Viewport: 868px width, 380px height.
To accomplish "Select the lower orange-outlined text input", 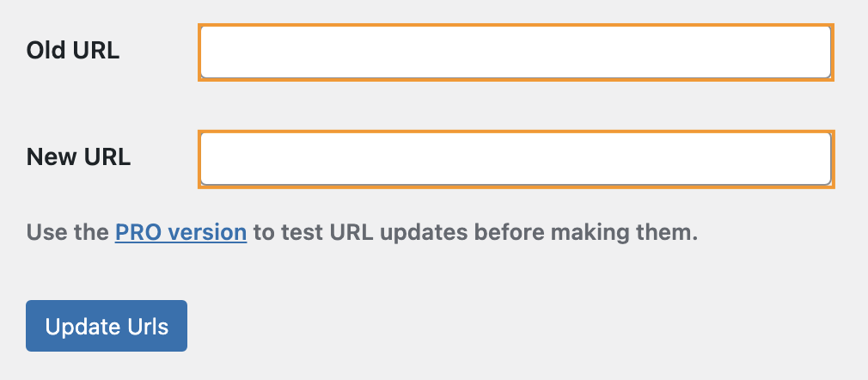I will 516,159.
